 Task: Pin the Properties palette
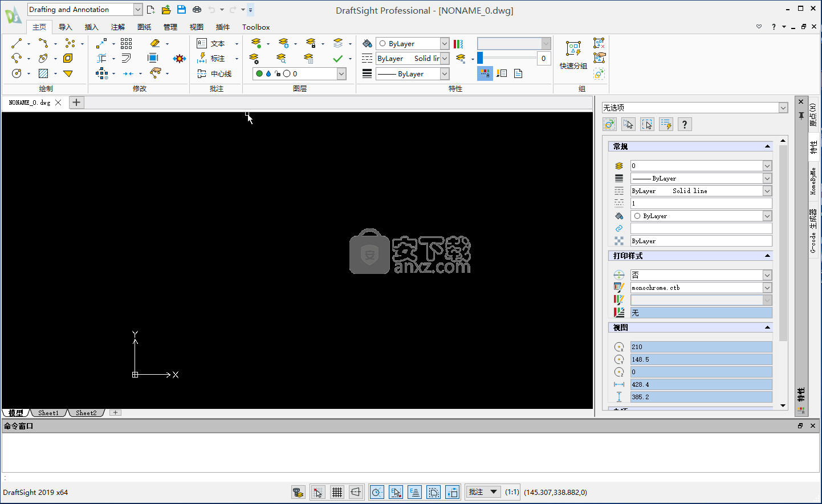801,116
